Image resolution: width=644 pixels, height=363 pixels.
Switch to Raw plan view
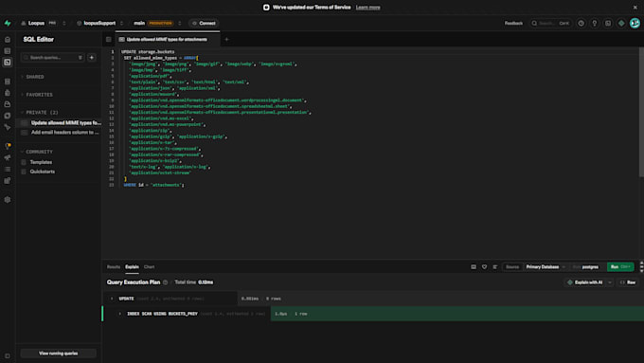[x=628, y=282]
